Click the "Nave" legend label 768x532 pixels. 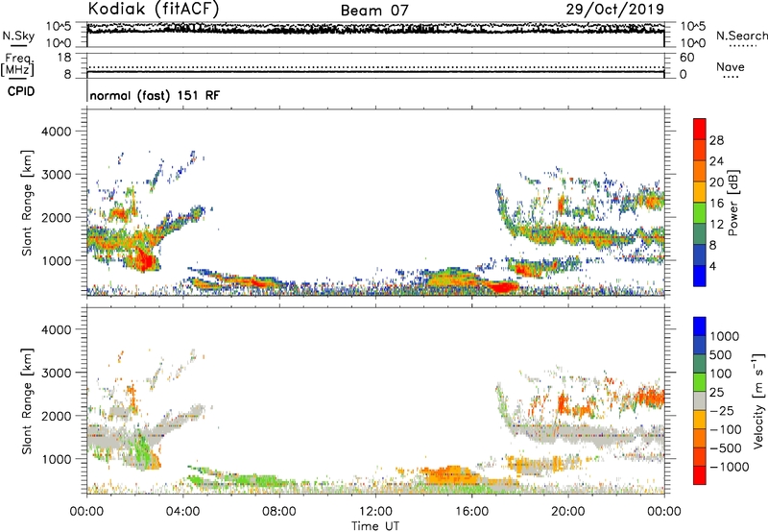pyautogui.click(x=731, y=66)
